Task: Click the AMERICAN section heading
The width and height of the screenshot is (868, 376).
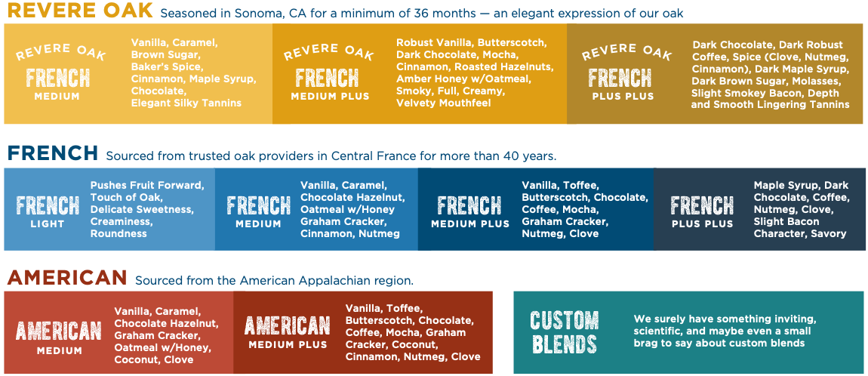Action: point(67,278)
